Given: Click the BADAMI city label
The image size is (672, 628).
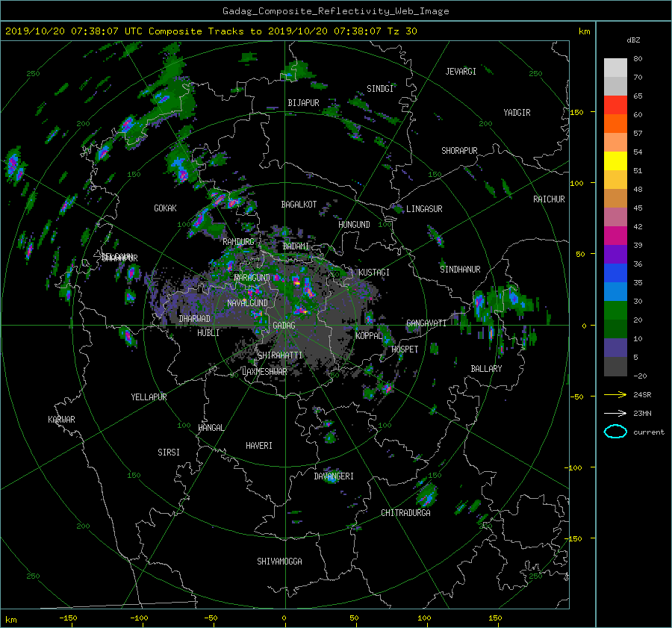Looking at the screenshot, I should pyautogui.click(x=296, y=246).
